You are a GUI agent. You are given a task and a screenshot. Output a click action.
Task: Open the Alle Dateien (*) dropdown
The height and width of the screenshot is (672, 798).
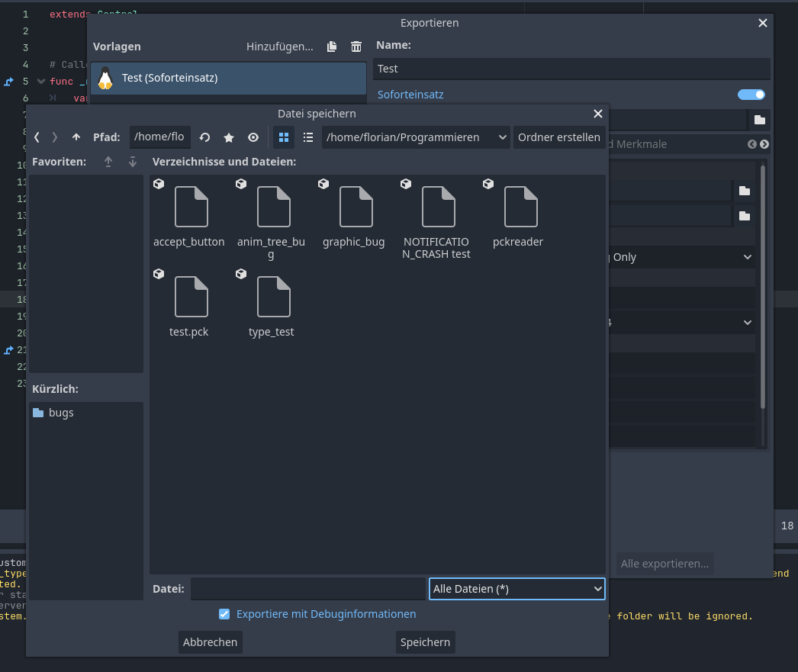click(x=516, y=588)
